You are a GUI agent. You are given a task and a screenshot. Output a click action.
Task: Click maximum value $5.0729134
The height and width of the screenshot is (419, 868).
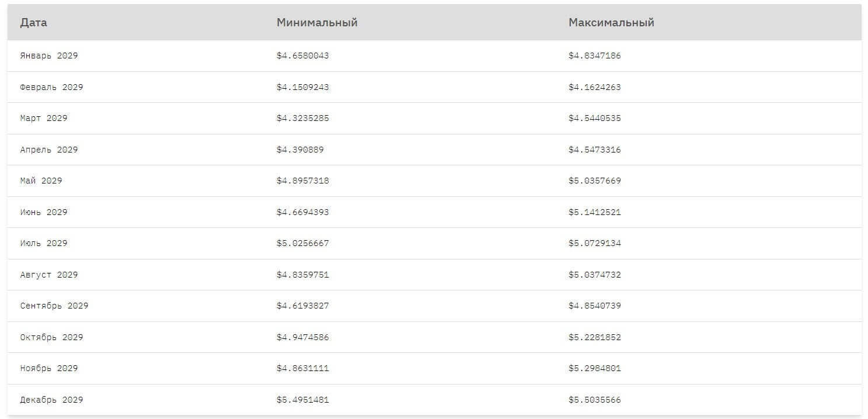point(594,243)
